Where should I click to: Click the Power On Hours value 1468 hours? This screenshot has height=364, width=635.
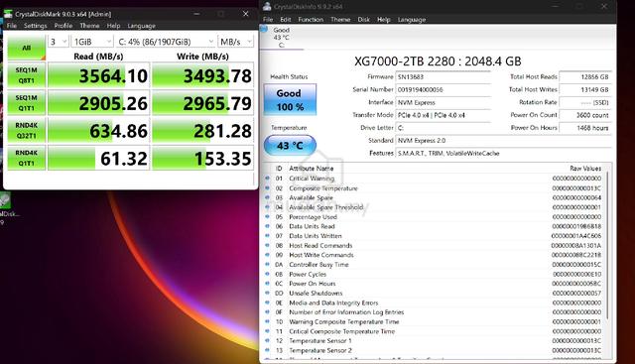click(585, 128)
